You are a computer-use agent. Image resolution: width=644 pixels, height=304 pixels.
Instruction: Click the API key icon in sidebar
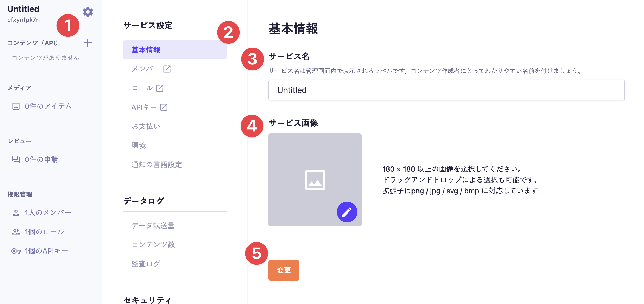(x=16, y=251)
